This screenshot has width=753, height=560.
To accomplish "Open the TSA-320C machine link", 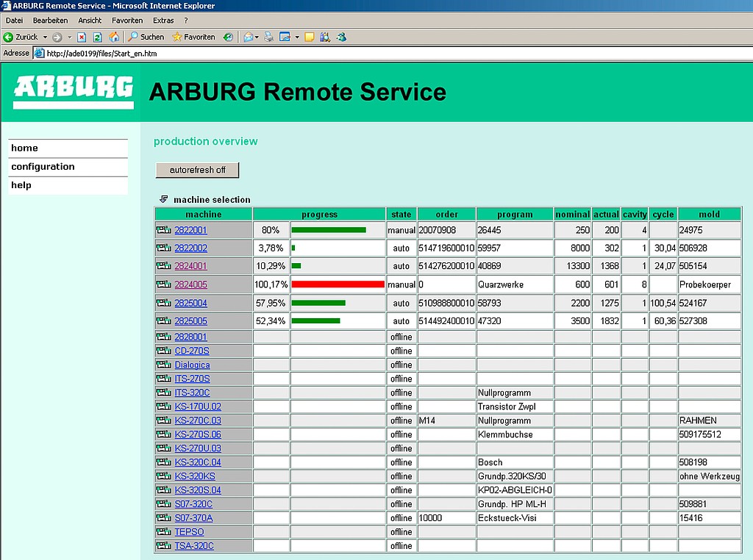I will (x=194, y=545).
